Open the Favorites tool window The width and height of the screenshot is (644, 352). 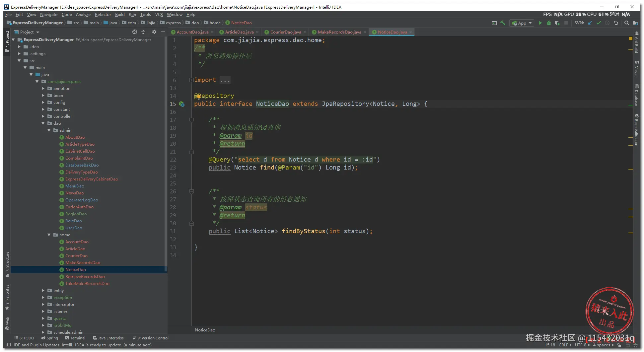coord(7,297)
